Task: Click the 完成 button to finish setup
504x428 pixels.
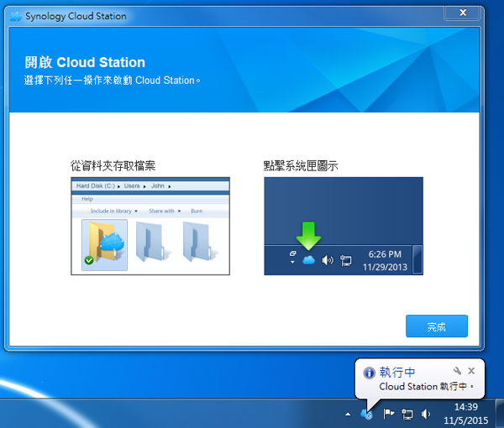Action: point(437,326)
